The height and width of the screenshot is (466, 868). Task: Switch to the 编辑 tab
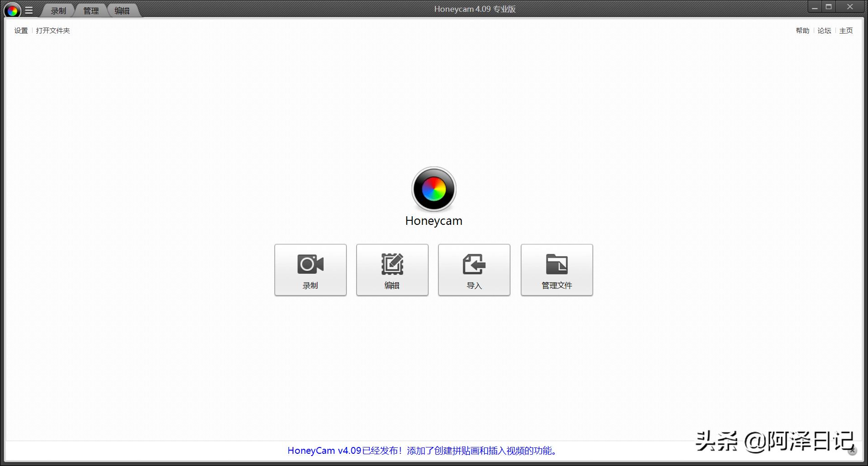pos(122,11)
